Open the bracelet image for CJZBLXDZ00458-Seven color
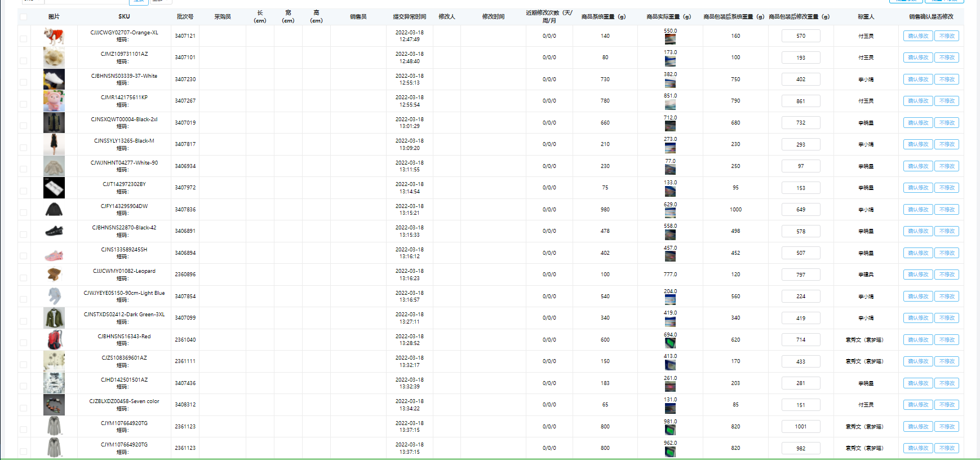Viewport: 980px width, 460px height. click(x=54, y=405)
